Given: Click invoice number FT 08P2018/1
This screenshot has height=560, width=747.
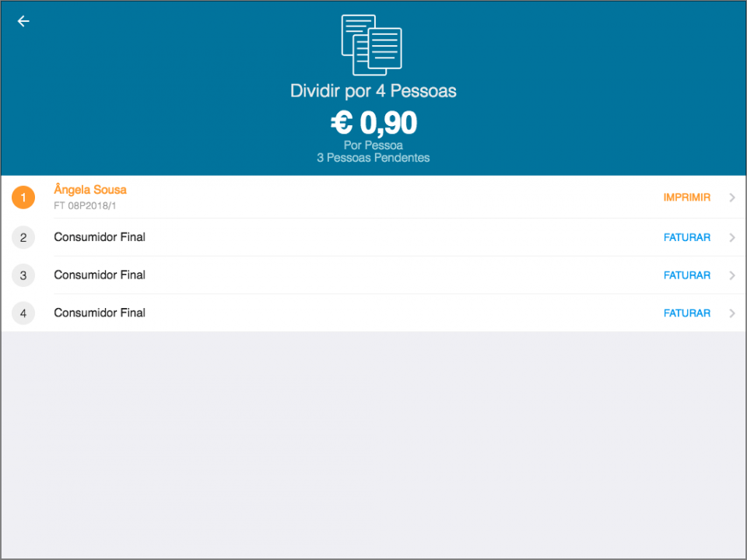Looking at the screenshot, I should (x=85, y=206).
